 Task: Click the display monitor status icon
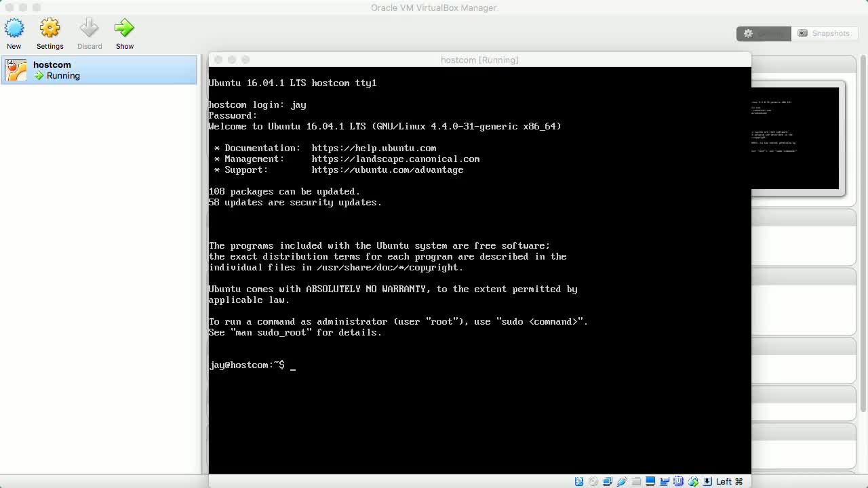650,481
